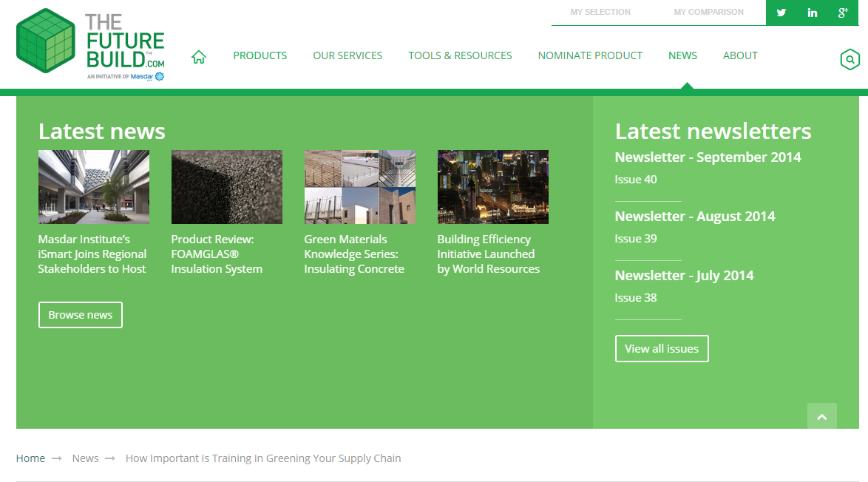The width and height of the screenshot is (868, 482).
Task: Open the Nominate Product page
Action: 590,55
